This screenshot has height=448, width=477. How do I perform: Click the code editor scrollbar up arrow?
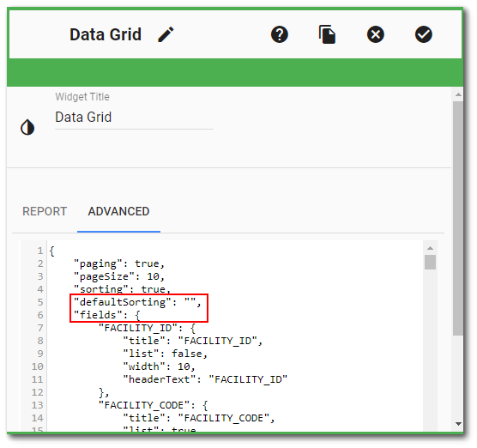coord(430,248)
